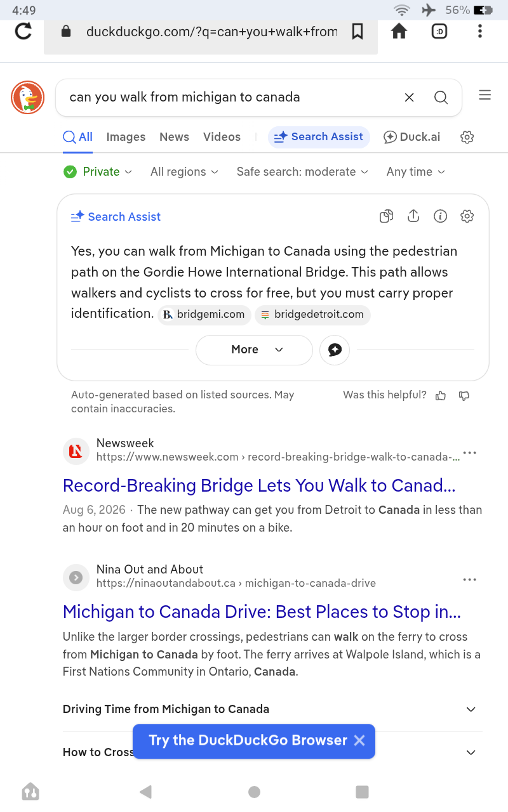Clear the search query with the X

click(x=410, y=97)
